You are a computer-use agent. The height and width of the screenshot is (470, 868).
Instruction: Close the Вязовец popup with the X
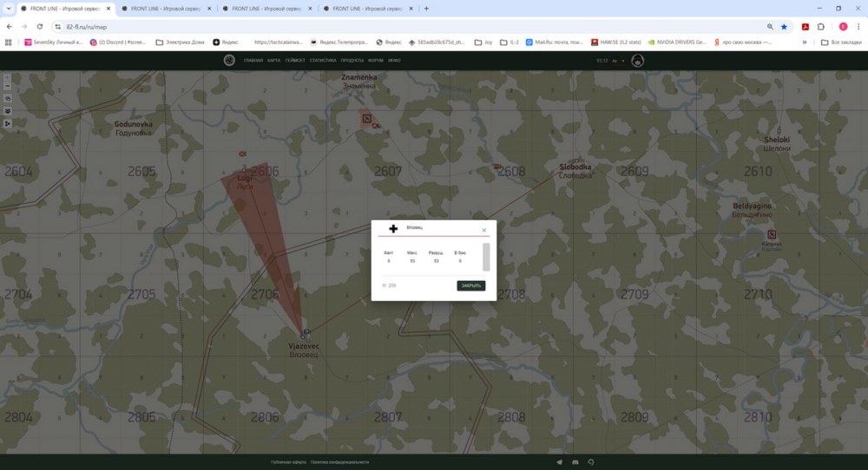484,230
